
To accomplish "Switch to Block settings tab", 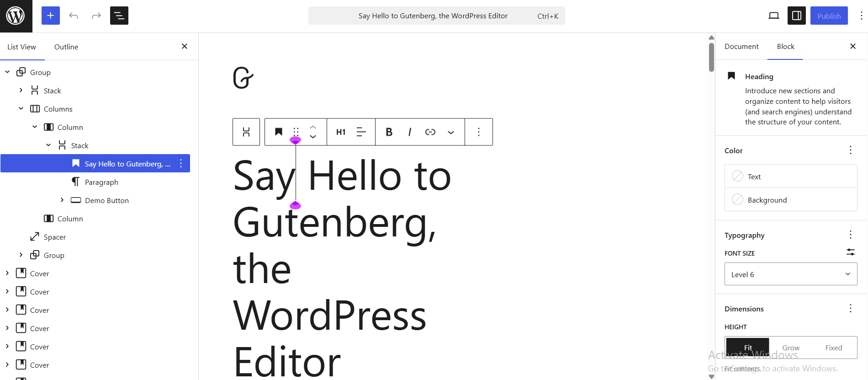I will (785, 46).
